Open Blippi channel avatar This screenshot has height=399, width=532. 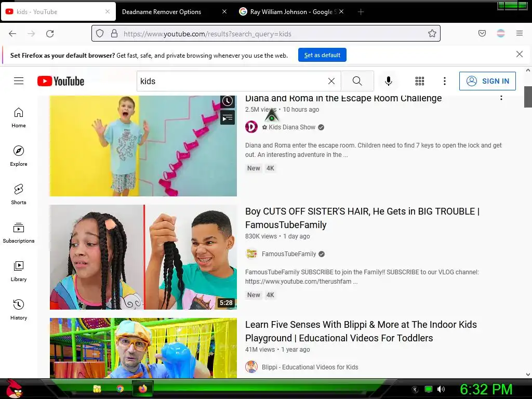[x=251, y=367]
